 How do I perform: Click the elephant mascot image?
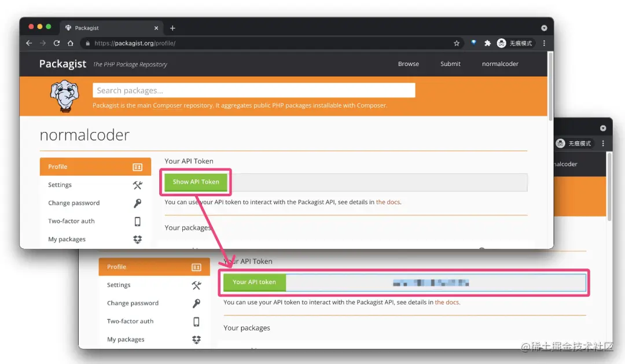coord(65,95)
